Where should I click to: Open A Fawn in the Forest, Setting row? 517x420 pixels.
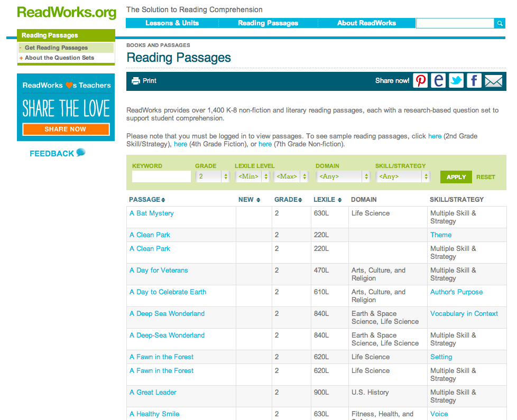tap(162, 357)
